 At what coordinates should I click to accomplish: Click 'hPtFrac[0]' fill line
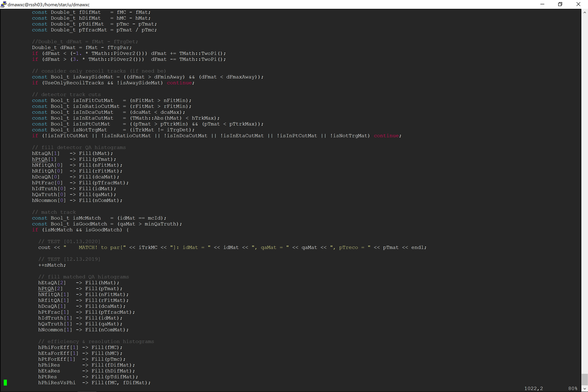(80, 183)
